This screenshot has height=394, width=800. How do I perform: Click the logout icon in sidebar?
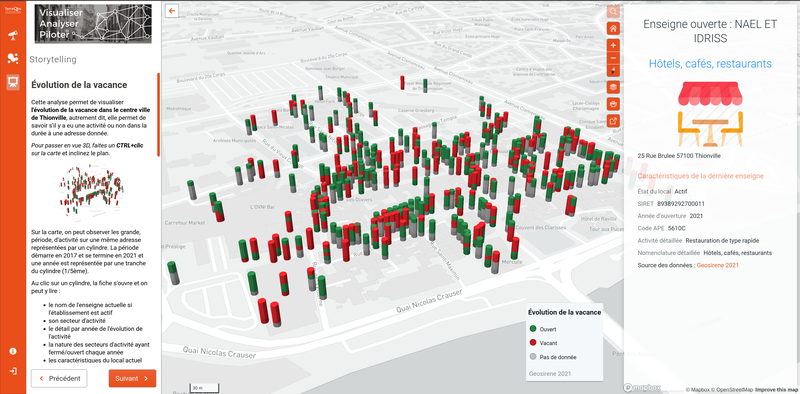(13, 371)
